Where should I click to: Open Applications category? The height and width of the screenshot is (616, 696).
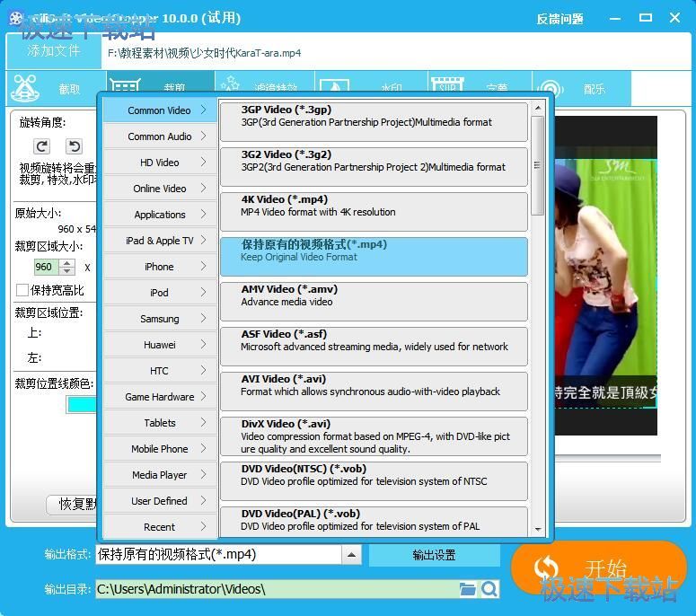point(160,215)
